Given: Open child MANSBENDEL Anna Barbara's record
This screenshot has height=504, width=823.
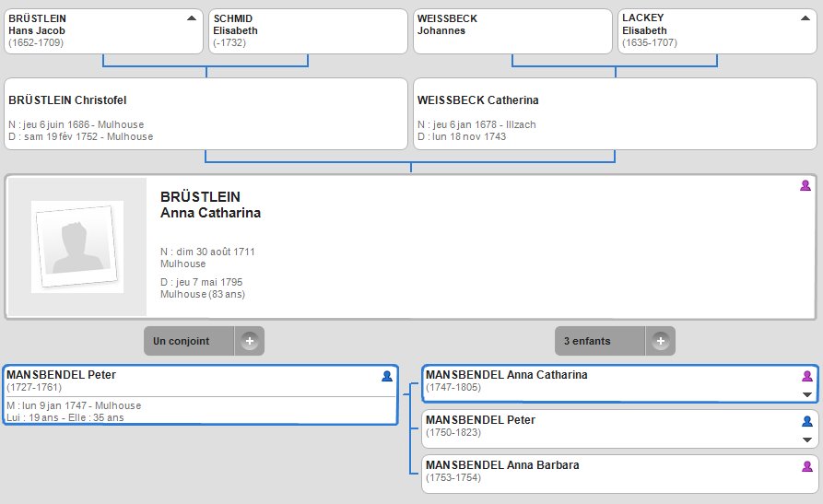Looking at the screenshot, I should (620, 475).
